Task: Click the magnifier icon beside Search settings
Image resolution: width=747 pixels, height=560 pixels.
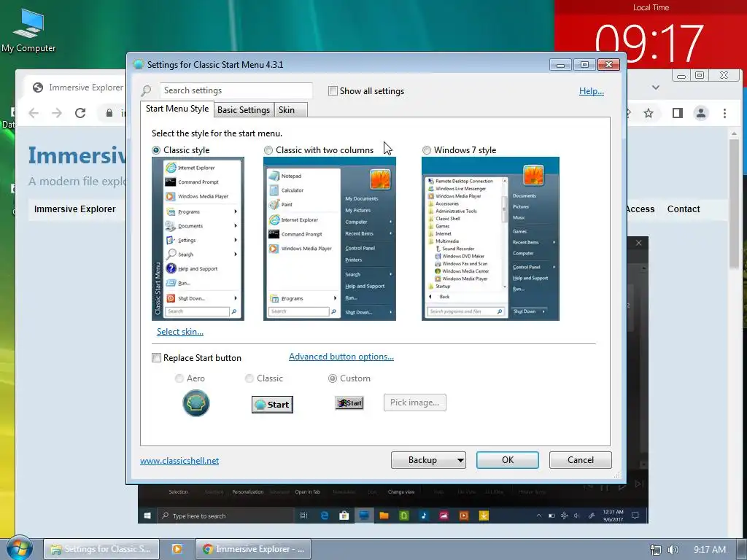Action: [x=146, y=90]
